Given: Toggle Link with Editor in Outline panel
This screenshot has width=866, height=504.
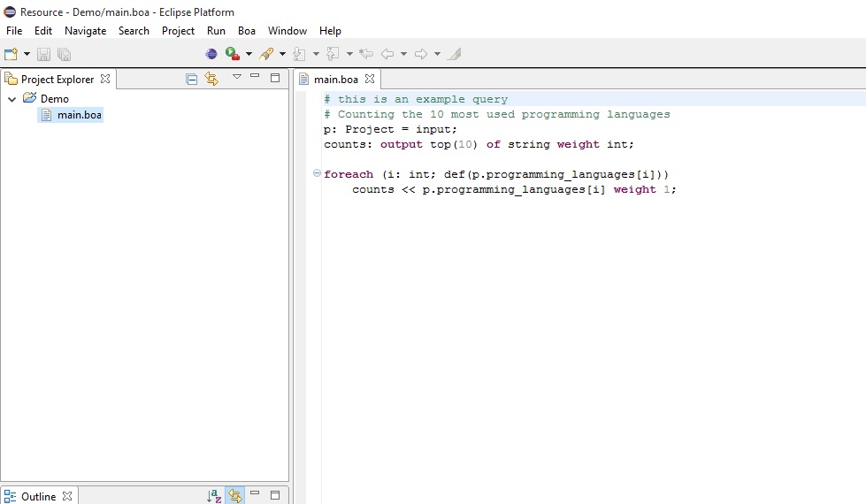Looking at the screenshot, I should (234, 496).
